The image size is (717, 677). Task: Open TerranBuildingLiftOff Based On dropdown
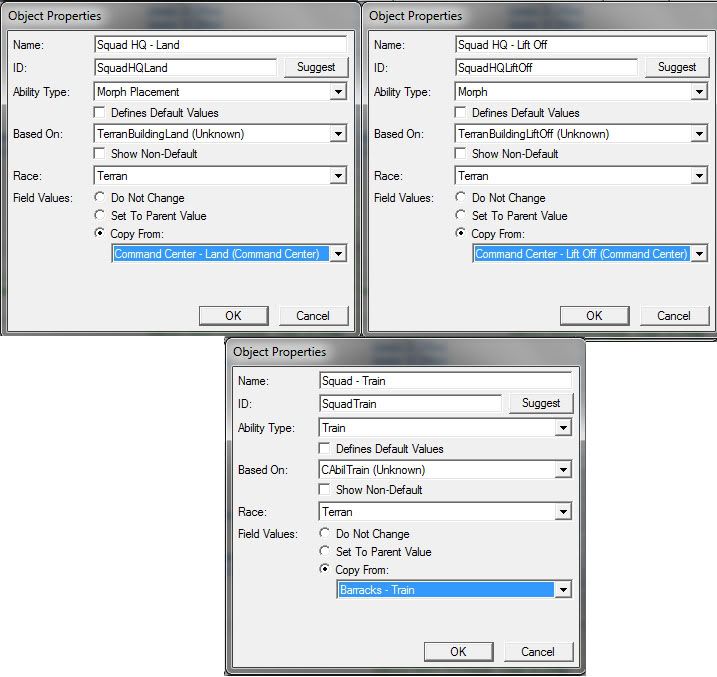699,134
